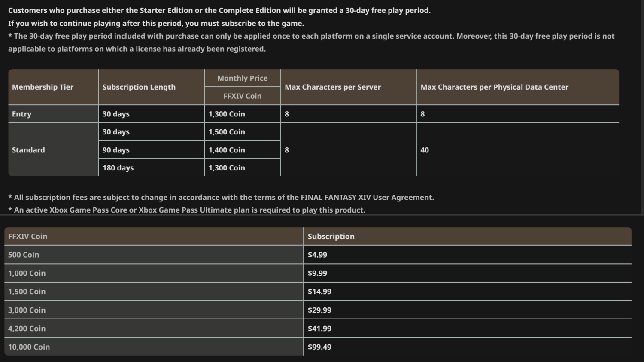
Task: Click the Subscription header in the coin price table
Action: point(331,237)
